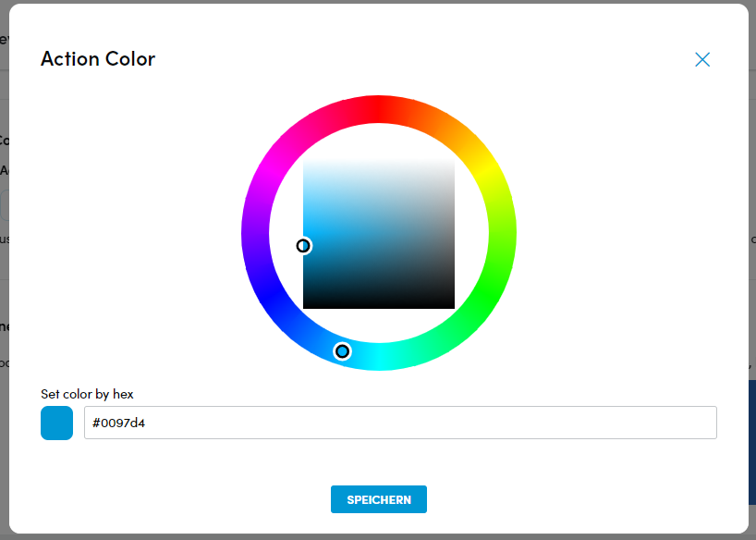
Task: Click the hex color input field
Action: (x=400, y=423)
